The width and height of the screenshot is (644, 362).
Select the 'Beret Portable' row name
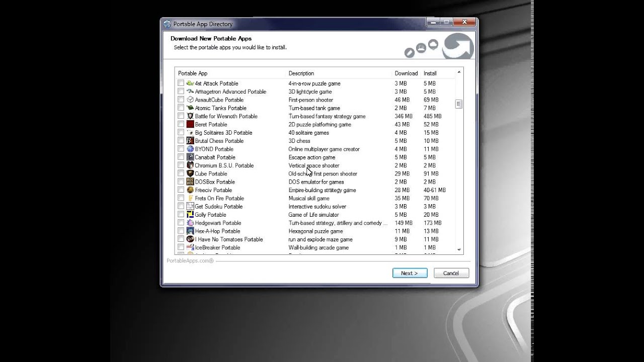[211, 124]
